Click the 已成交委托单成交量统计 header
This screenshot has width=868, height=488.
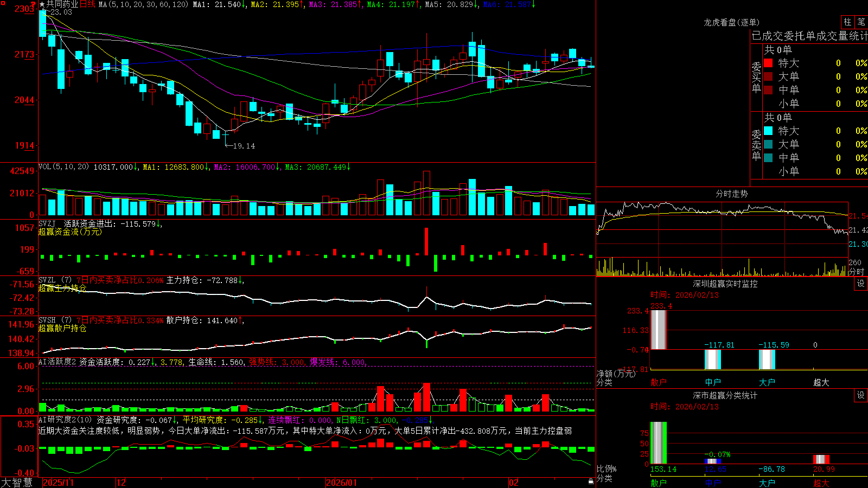[x=809, y=36]
